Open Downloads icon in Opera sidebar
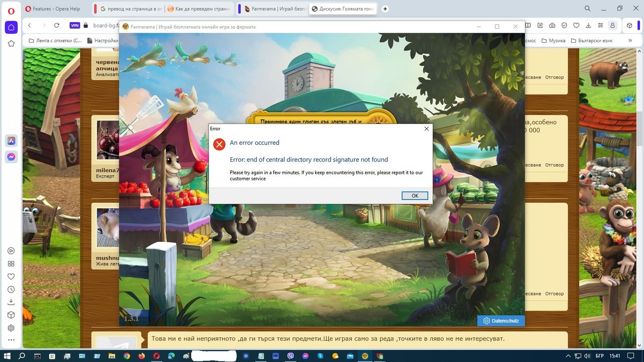The image size is (644, 362). point(11,302)
